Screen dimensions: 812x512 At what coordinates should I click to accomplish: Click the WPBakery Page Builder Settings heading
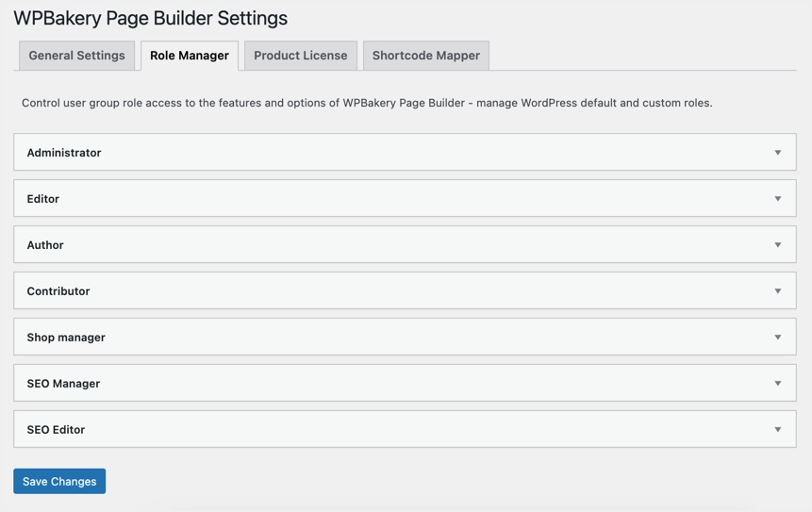pos(151,18)
